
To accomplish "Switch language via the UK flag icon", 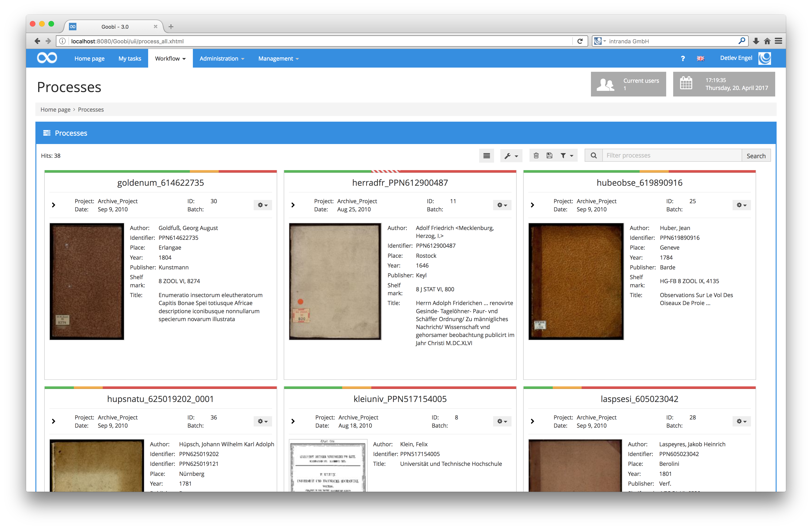I will 700,59.
